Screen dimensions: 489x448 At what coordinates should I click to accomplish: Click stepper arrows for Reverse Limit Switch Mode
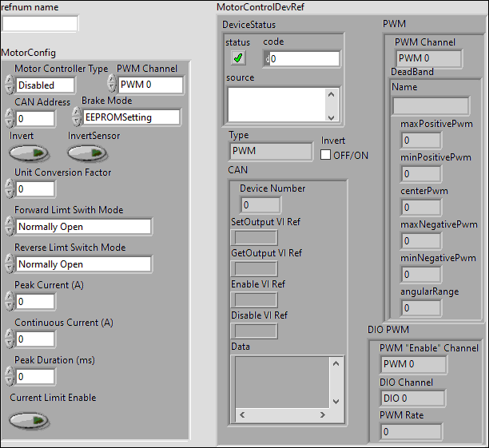10,264
